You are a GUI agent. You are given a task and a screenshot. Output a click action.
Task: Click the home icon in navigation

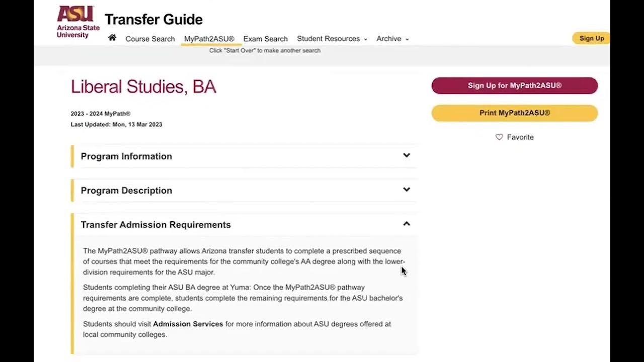point(112,38)
